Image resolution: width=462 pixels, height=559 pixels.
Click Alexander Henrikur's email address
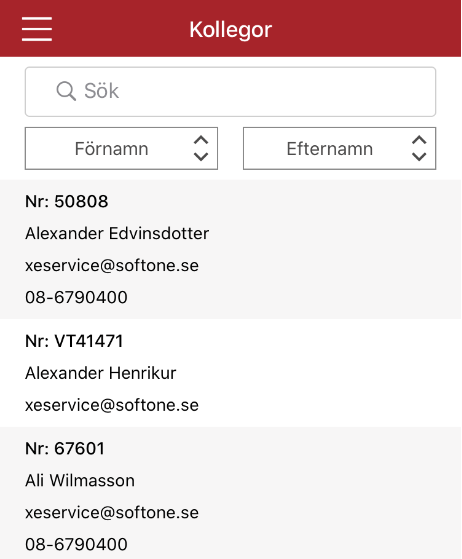tap(112, 405)
